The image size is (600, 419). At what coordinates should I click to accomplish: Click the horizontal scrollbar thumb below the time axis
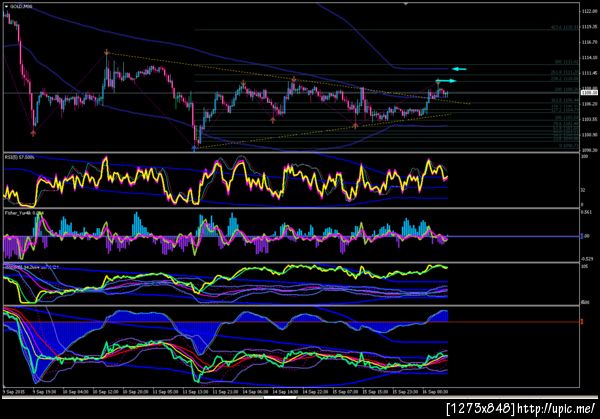point(280,397)
